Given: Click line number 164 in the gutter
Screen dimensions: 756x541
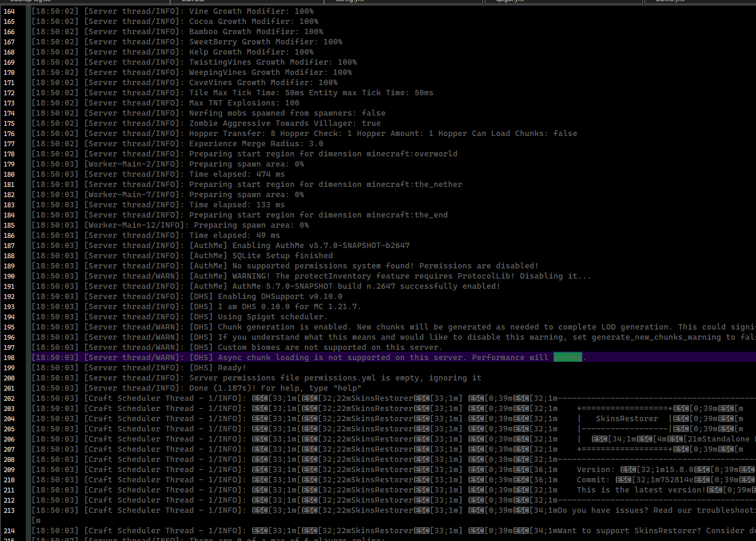Looking at the screenshot, I should coord(10,11).
